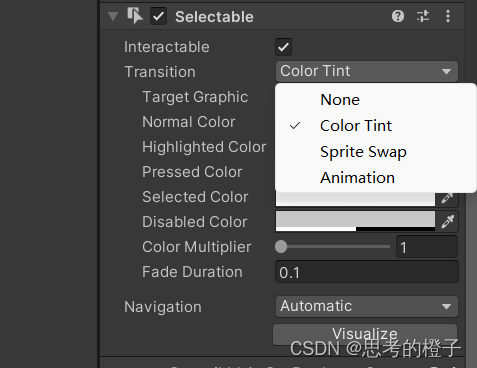The width and height of the screenshot is (477, 368).
Task: Open the Selectable component help reference
Action: pyautogui.click(x=398, y=16)
